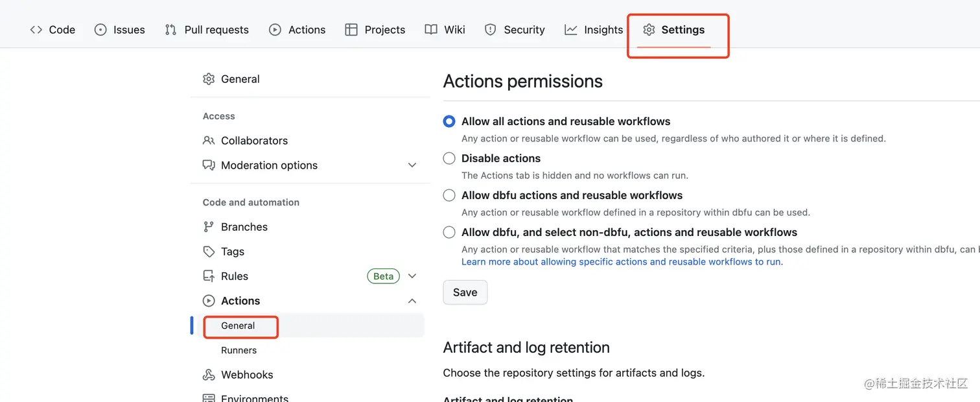
Task: Click the Projects table icon
Action: (x=351, y=30)
